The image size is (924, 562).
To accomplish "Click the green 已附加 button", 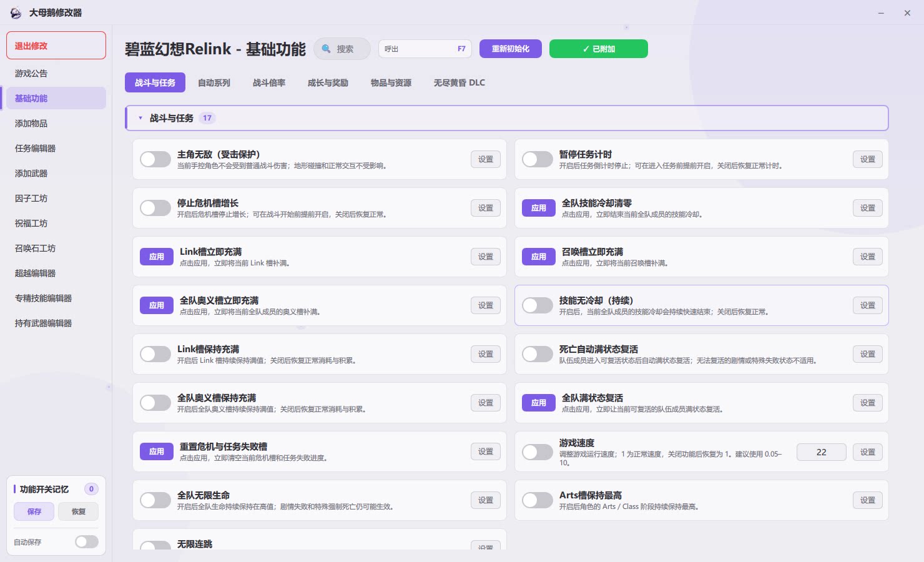I will pos(599,49).
